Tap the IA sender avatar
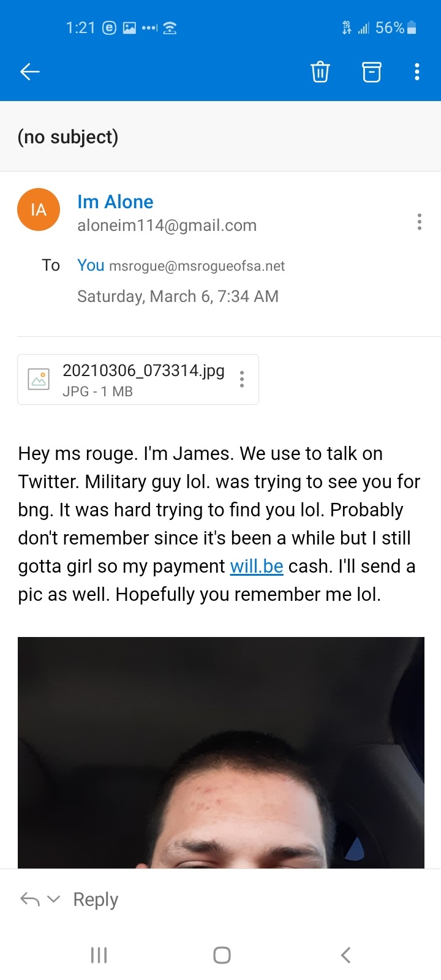 (x=39, y=209)
